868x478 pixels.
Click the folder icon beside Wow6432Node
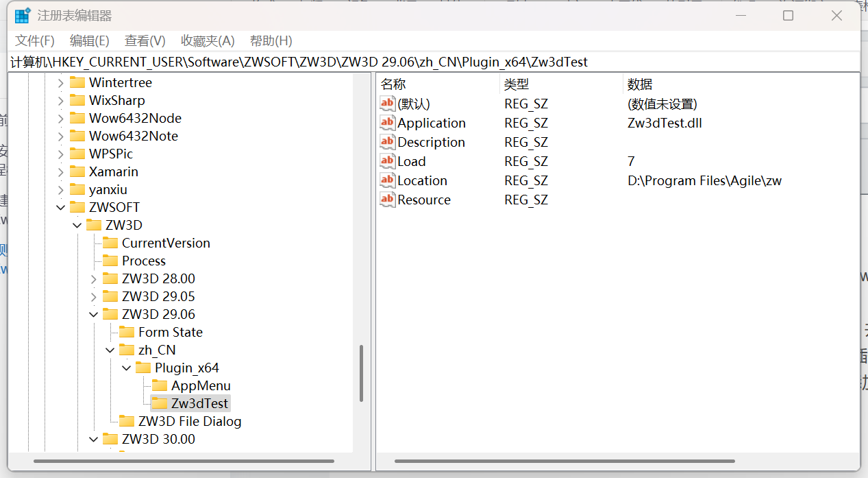(x=77, y=118)
